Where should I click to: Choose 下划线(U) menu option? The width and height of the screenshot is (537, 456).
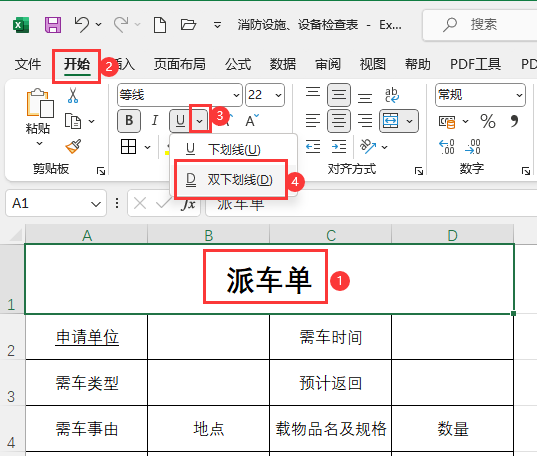pos(233,149)
